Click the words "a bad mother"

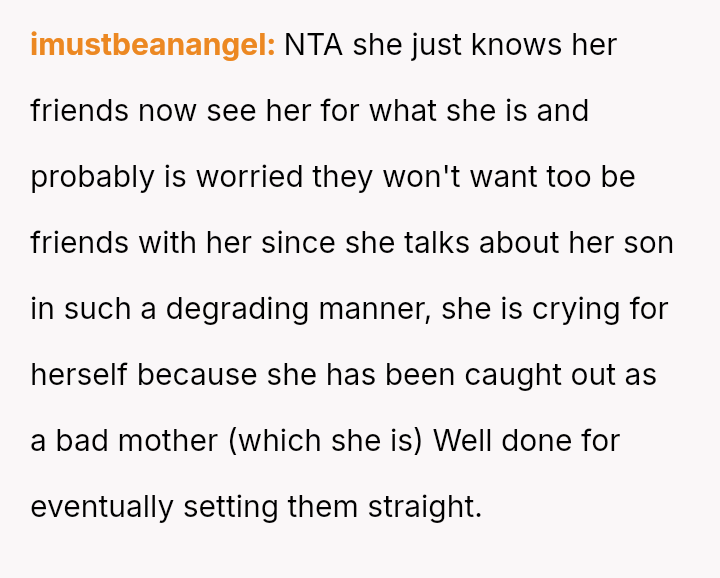(x=124, y=441)
